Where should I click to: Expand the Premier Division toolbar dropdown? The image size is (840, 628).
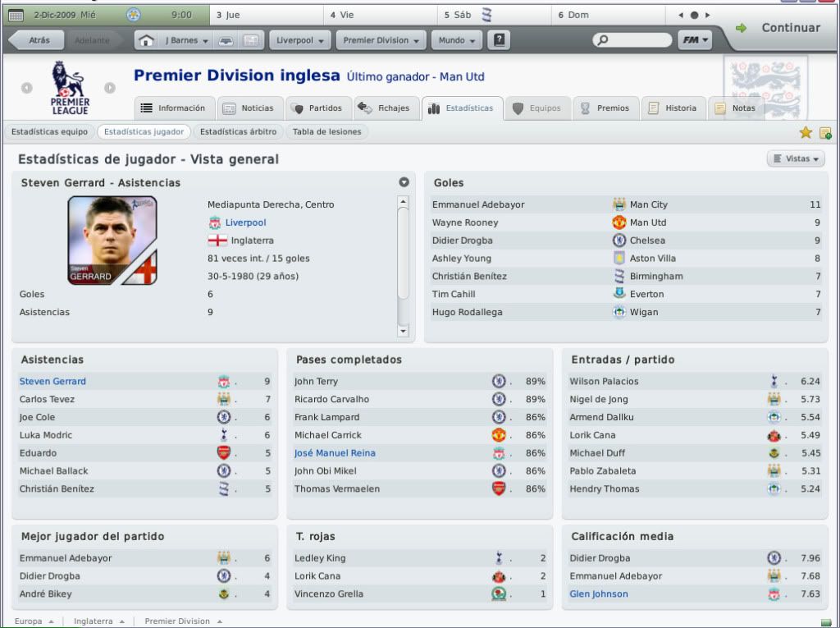click(x=381, y=40)
